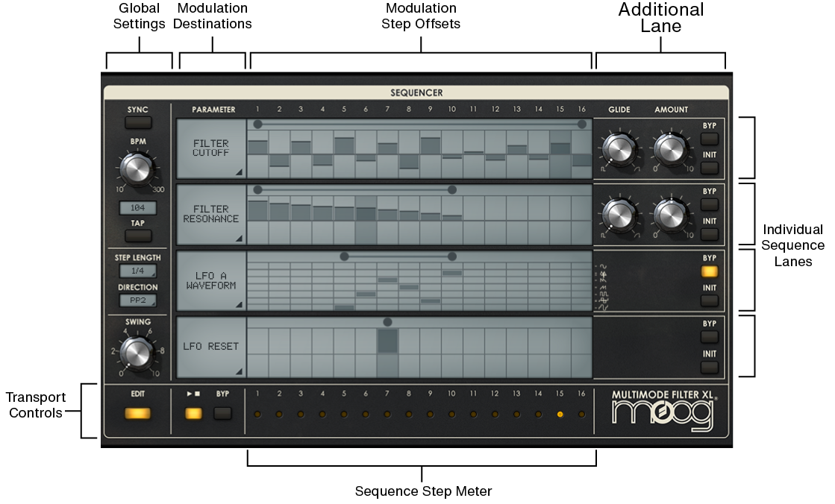Click step 1 of the Filter Resonance lane
This screenshot has height=504, width=835.
[257, 221]
